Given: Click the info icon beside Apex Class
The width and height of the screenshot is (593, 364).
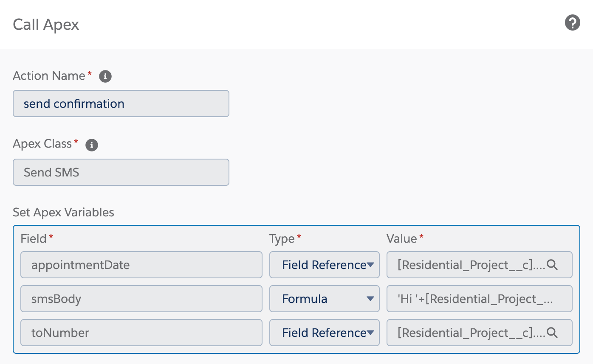Looking at the screenshot, I should (91, 145).
